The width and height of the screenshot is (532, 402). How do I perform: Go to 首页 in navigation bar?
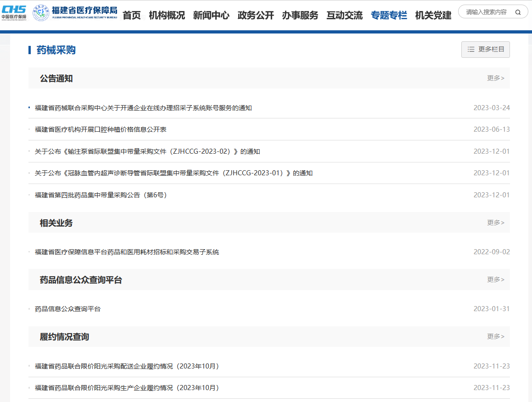point(132,15)
